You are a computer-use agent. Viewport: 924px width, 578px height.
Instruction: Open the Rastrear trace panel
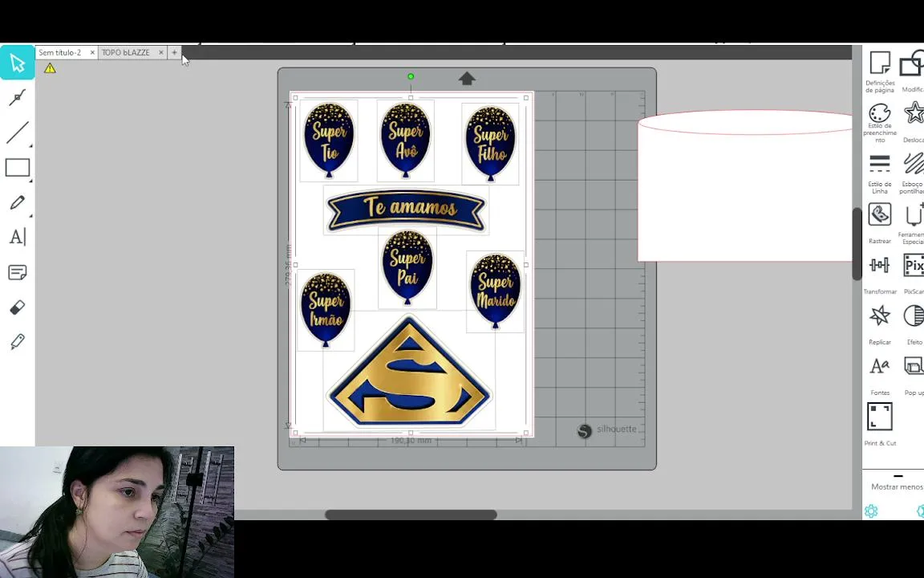click(880, 224)
